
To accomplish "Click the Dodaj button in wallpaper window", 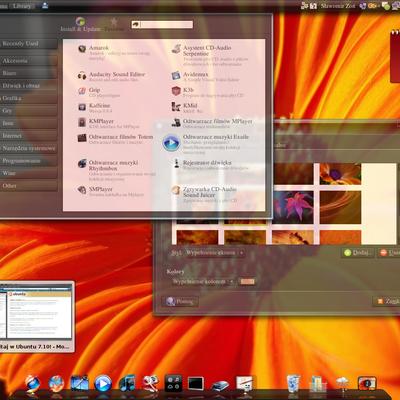I will pos(358,253).
